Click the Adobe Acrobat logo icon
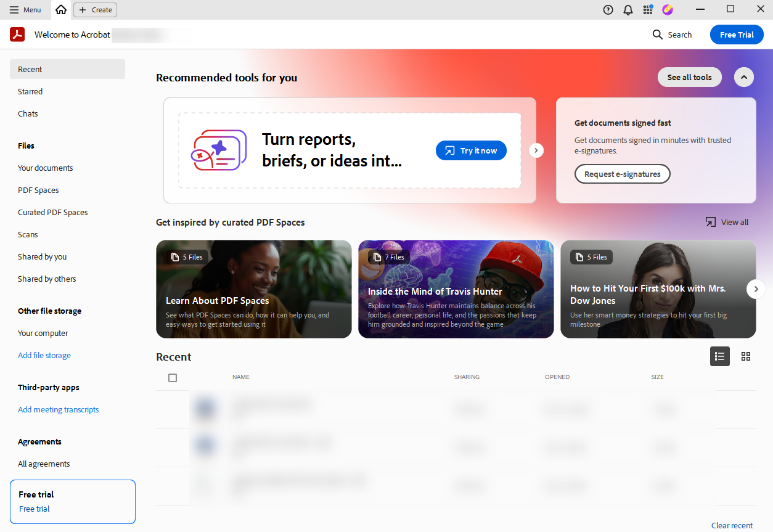 [17, 35]
